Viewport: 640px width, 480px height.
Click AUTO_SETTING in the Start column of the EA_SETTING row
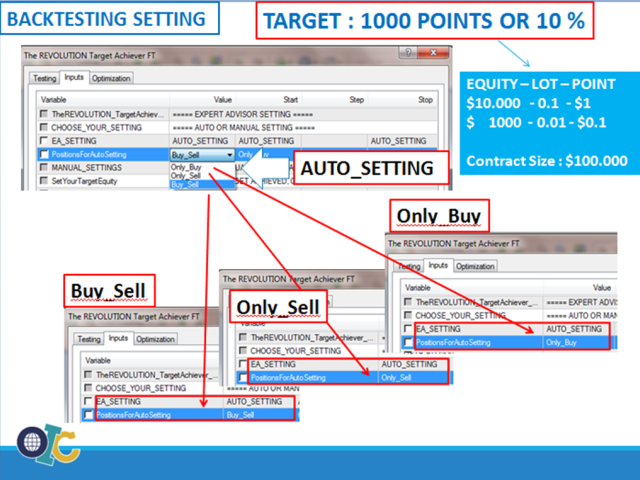266,141
